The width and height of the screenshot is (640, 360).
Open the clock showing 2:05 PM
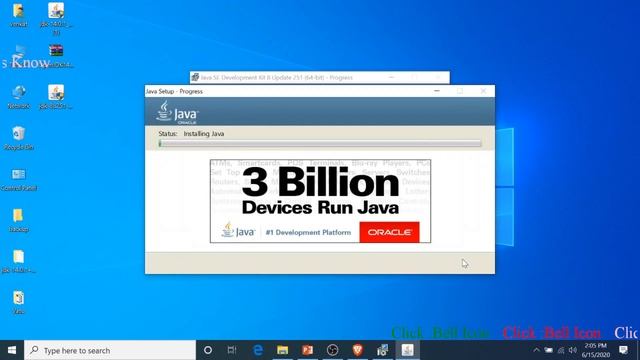(x=596, y=350)
